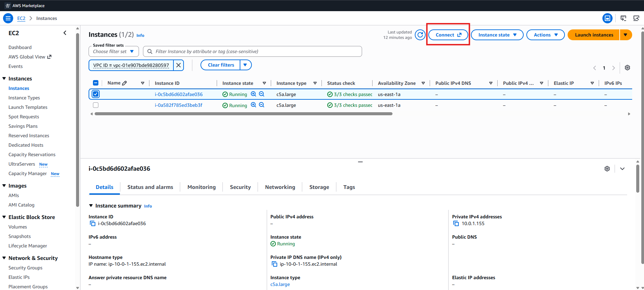
Task: Click the instance table horizontal scrollbar
Action: 243,114
